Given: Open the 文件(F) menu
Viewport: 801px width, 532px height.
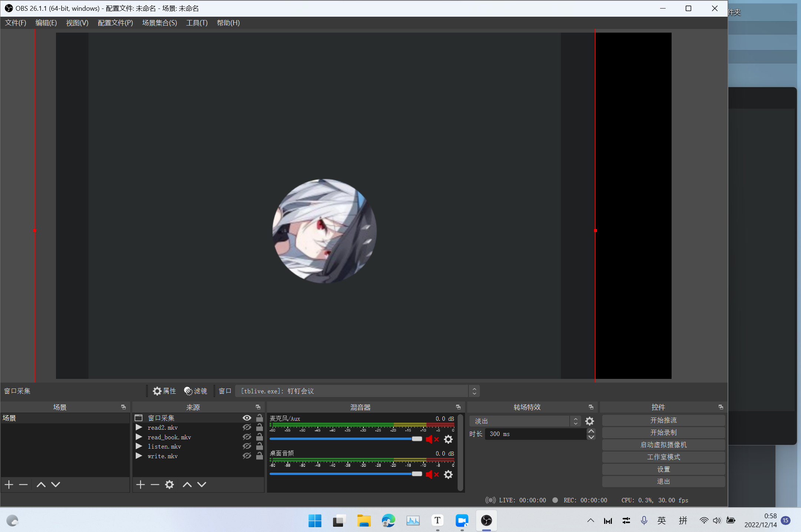Looking at the screenshot, I should pos(16,23).
